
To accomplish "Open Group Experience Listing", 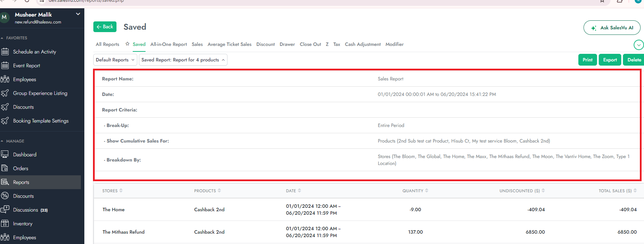I will [40, 93].
